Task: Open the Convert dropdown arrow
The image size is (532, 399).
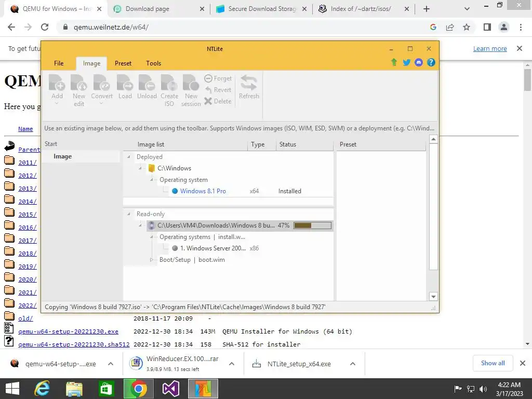Action: (101, 103)
